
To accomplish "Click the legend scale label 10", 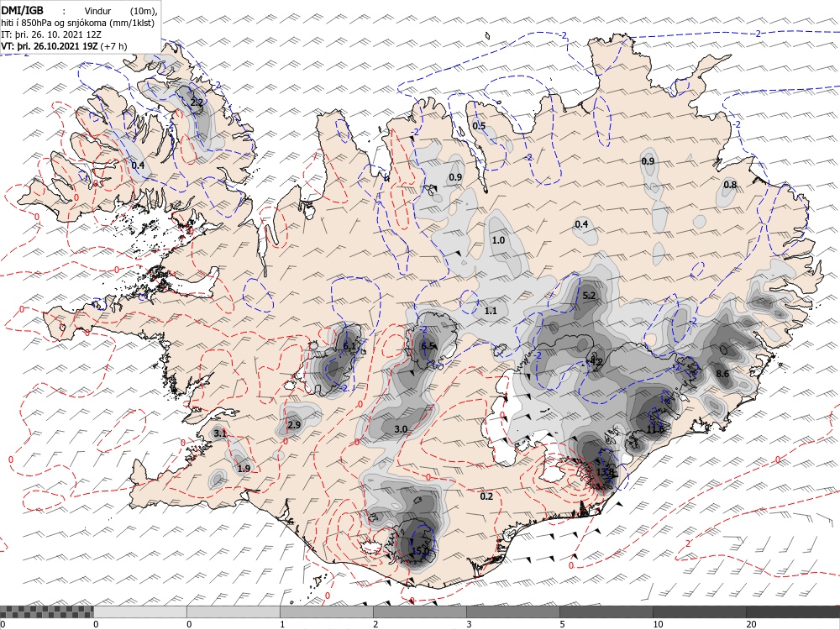I will [x=658, y=624].
